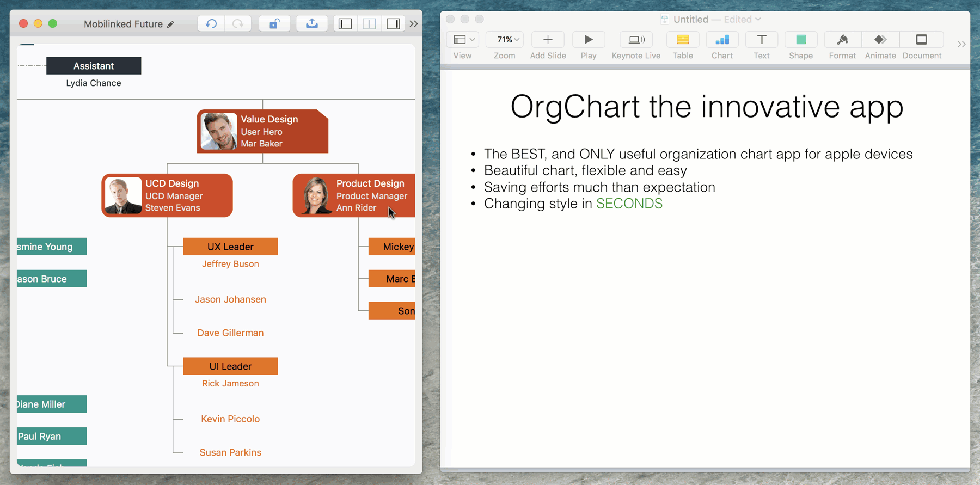Click the redo arrow in OrgChart toolbar
The width and height of the screenshot is (980, 485).
(238, 23)
